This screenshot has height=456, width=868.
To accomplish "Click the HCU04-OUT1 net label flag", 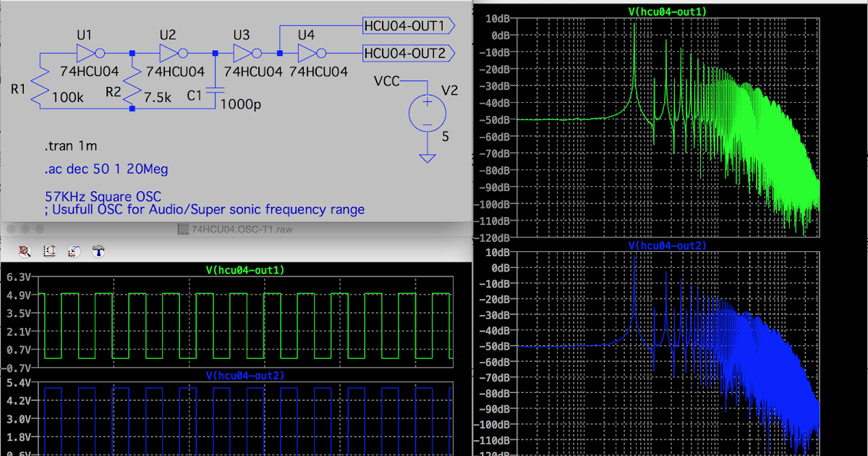I will point(405,25).
